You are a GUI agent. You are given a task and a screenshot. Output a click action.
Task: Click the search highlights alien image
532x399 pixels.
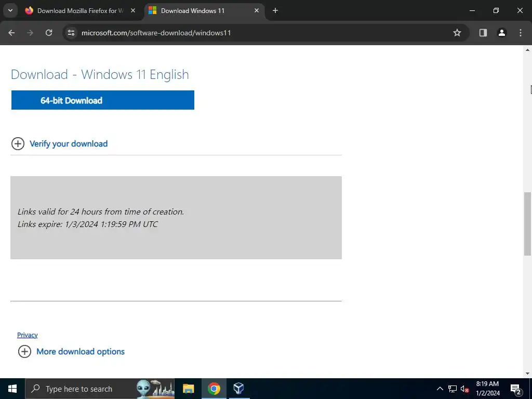(x=156, y=389)
